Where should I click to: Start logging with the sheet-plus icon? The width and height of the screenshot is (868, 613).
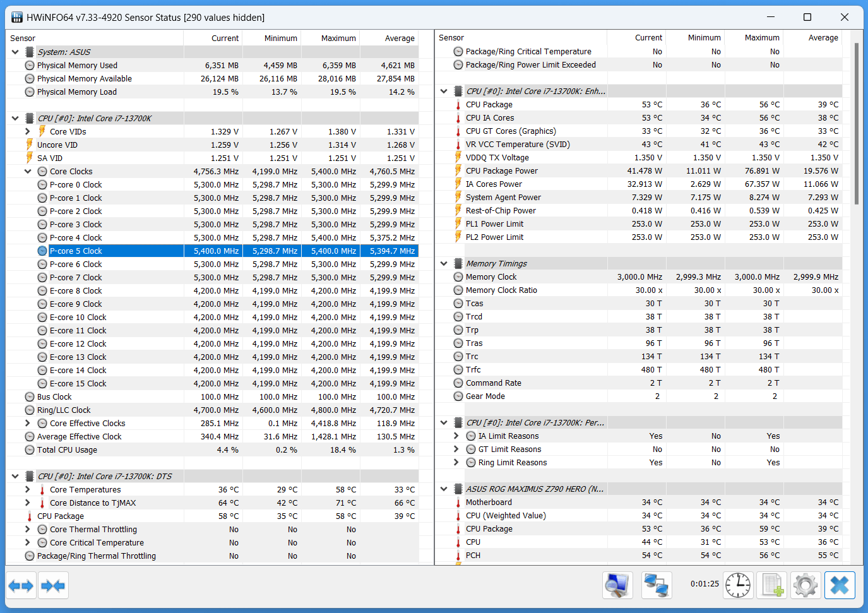(772, 585)
